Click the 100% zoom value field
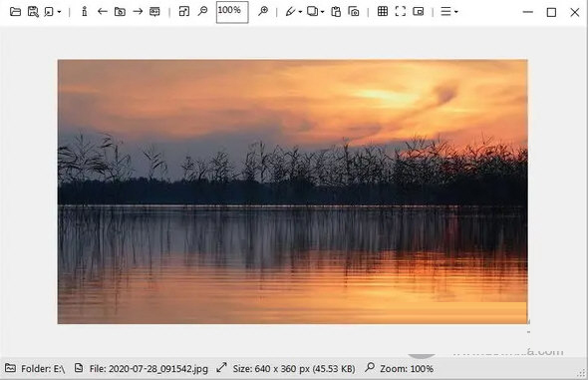 tap(232, 12)
